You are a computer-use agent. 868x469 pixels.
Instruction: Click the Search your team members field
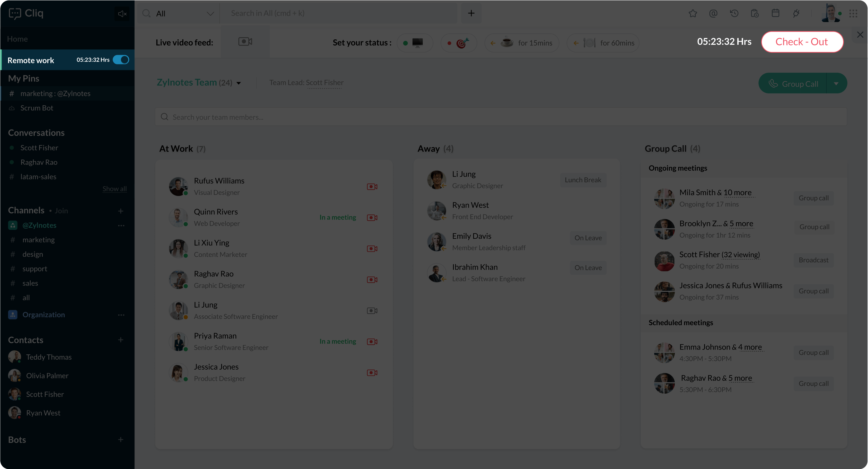(500, 117)
